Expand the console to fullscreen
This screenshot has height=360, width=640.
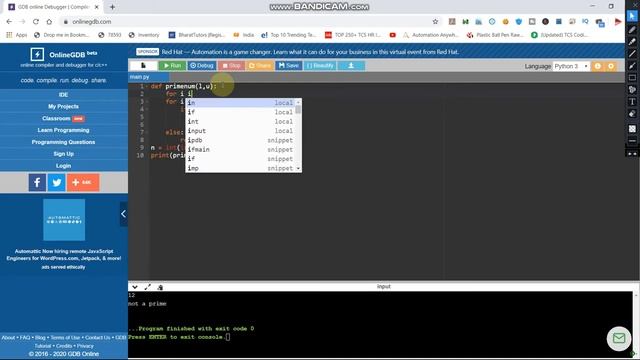147,287
